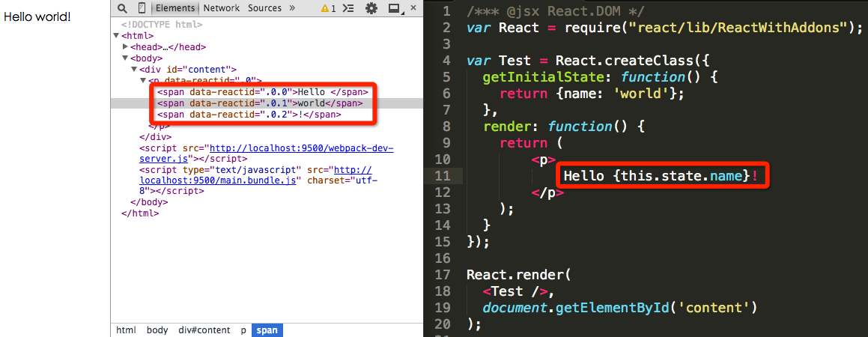
Task: Click line number 11 in editor gutter
Action: 443,176
